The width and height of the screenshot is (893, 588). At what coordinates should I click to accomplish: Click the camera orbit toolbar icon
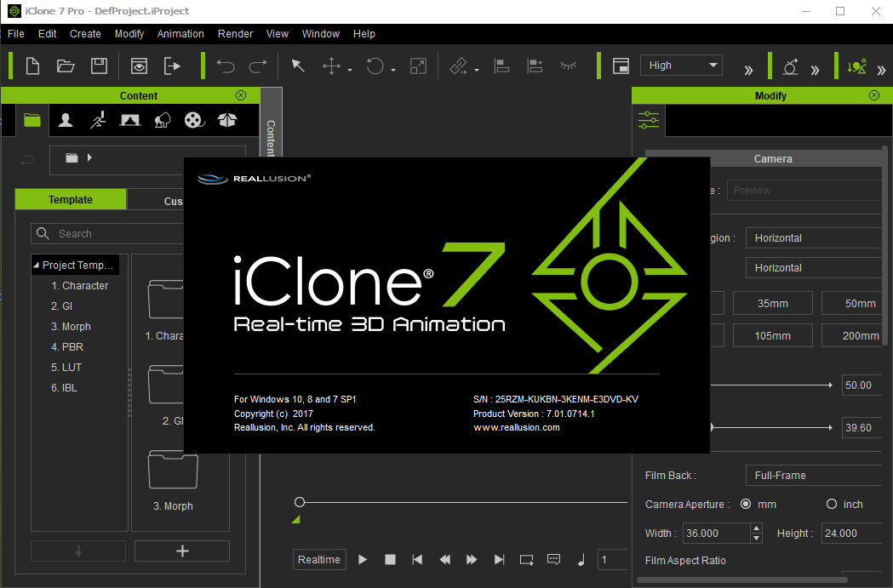(790, 66)
